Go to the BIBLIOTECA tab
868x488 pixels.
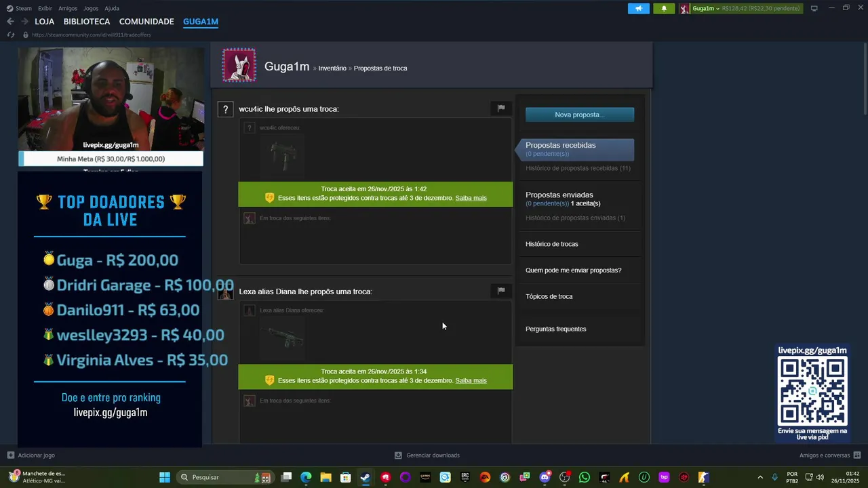87,22
